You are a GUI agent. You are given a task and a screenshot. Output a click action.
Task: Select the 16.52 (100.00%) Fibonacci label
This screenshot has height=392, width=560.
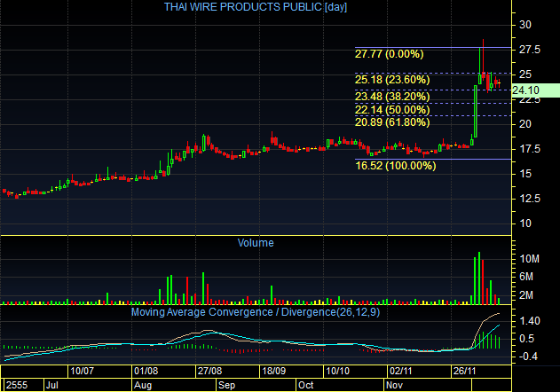(x=395, y=166)
